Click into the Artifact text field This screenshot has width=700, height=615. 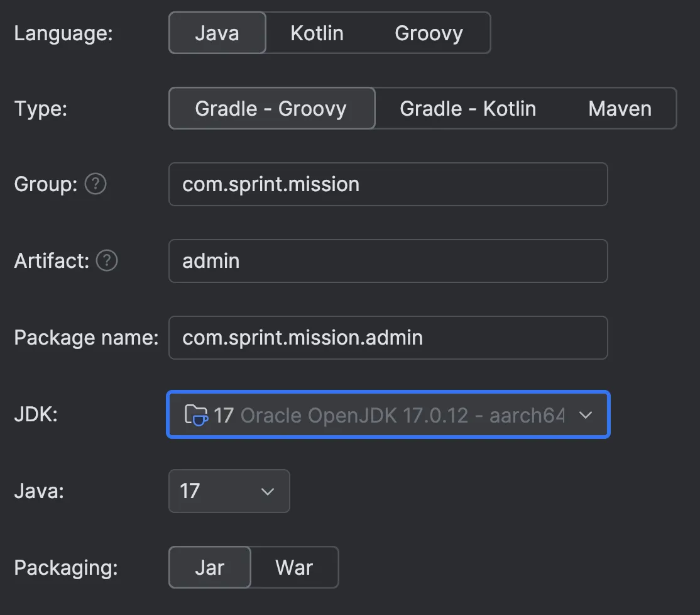[x=388, y=260]
